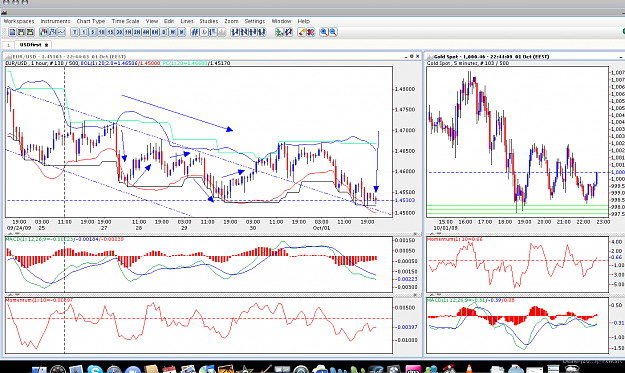
Task: Set 8H time scale button
Action: (155, 32)
